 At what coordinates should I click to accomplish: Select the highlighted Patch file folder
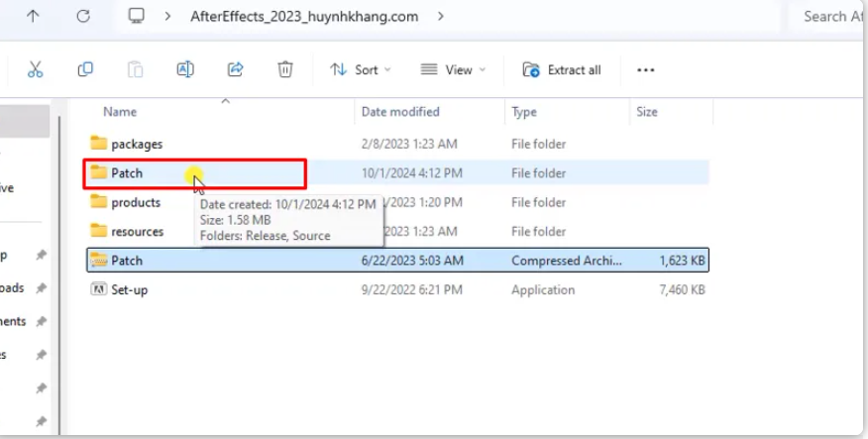click(127, 173)
